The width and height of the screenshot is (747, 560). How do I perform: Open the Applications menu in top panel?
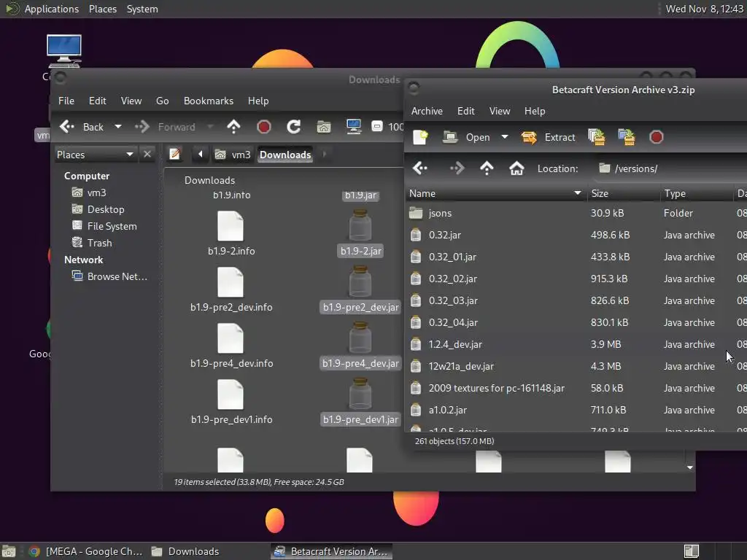(52, 9)
